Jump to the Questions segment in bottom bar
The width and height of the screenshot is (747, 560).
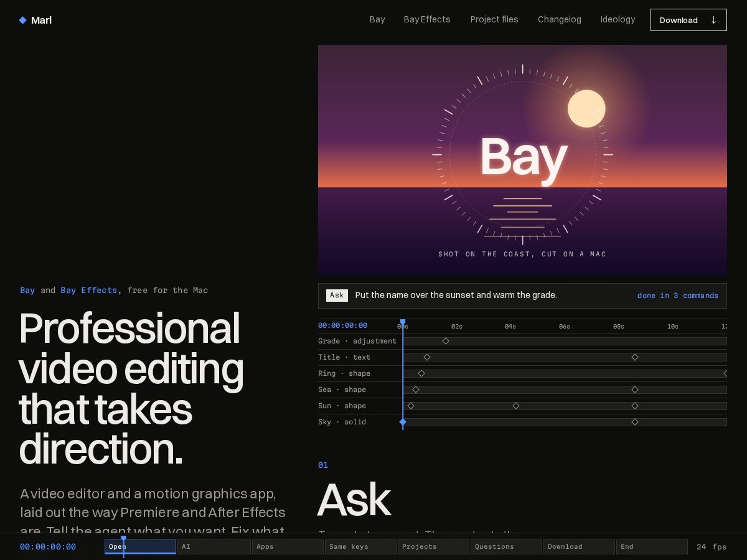pyautogui.click(x=506, y=547)
